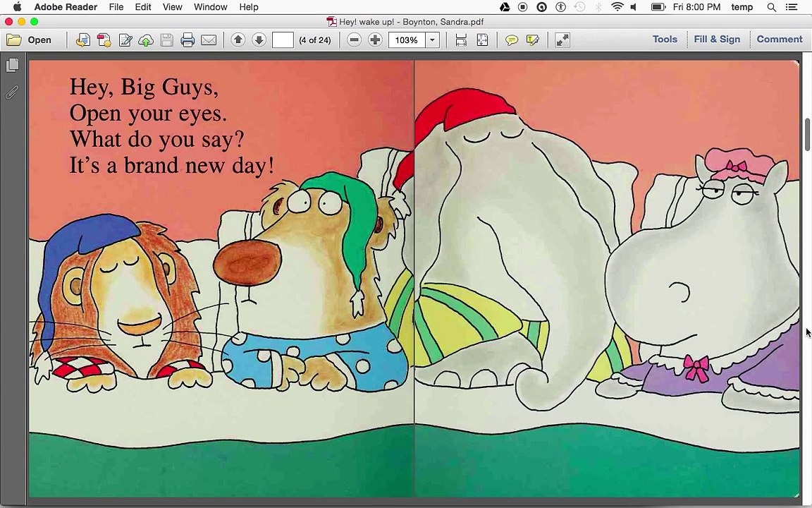The width and height of the screenshot is (812, 508).
Task: Click the Fit one full page icon
Action: [x=482, y=40]
